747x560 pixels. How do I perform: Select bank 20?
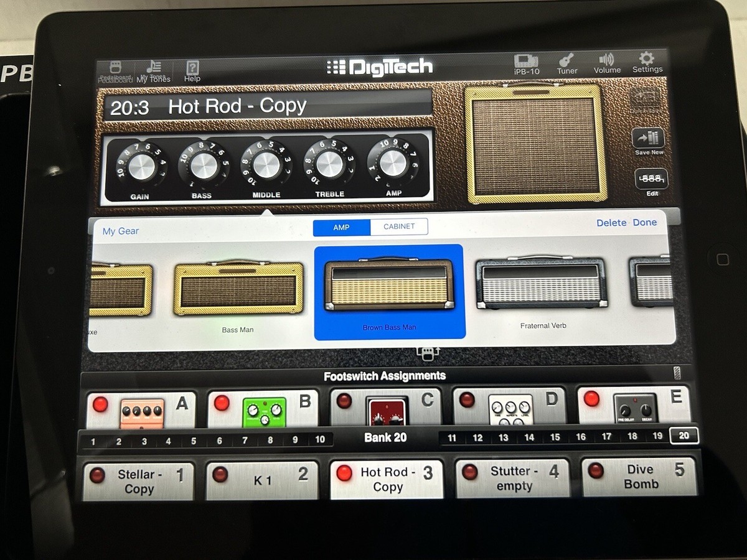click(684, 436)
